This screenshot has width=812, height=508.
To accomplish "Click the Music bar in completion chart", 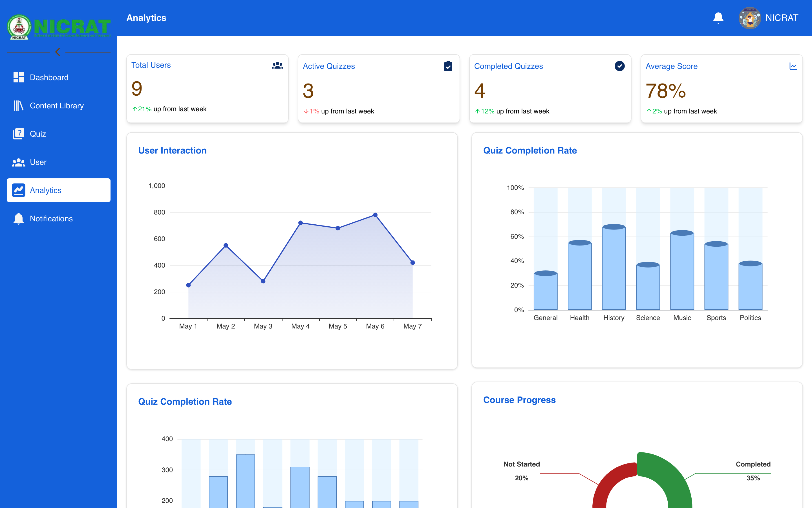I will (x=682, y=270).
